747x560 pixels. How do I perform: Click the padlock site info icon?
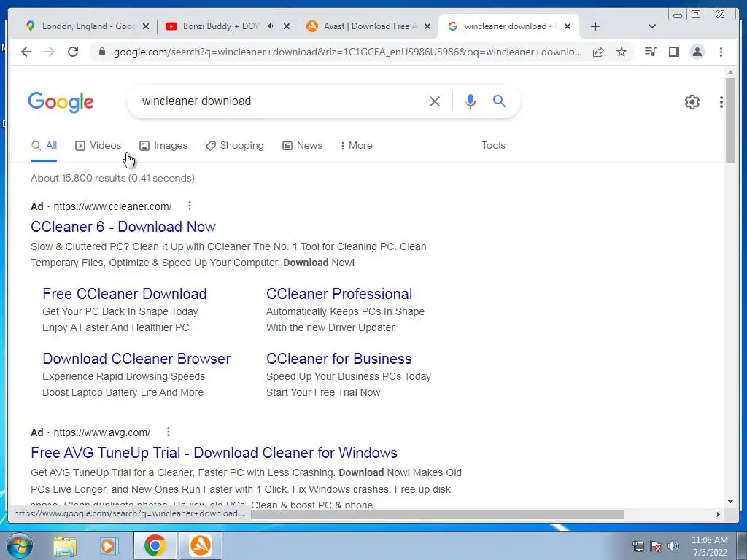(101, 52)
